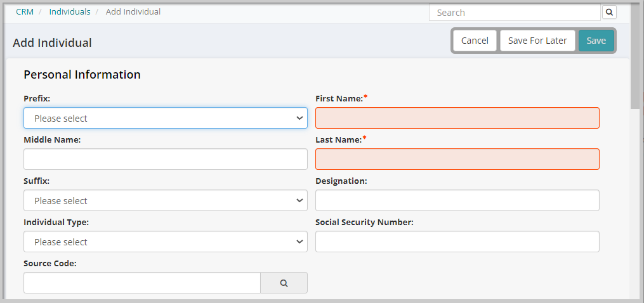Viewport: 644px width, 303px height.
Task: Click the Personal Information heading
Action: click(82, 75)
